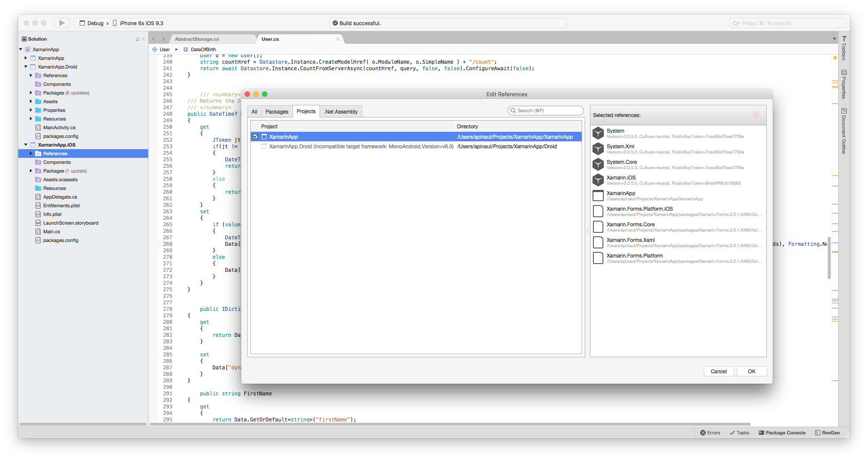Select System.Xml in selected references list
The image size is (868, 460).
[678, 149]
